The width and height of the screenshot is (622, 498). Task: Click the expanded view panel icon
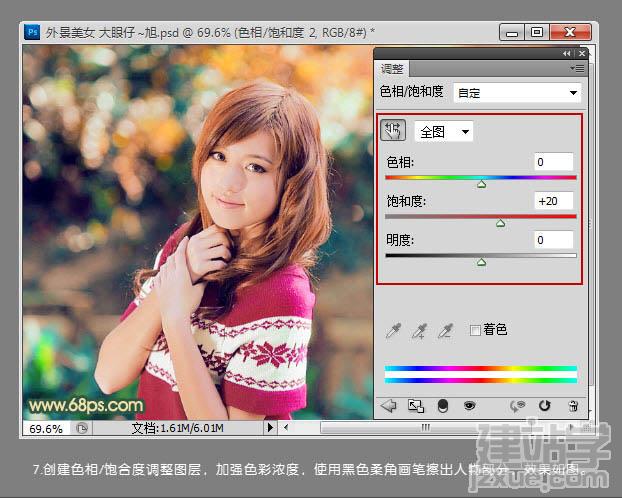coord(416,406)
